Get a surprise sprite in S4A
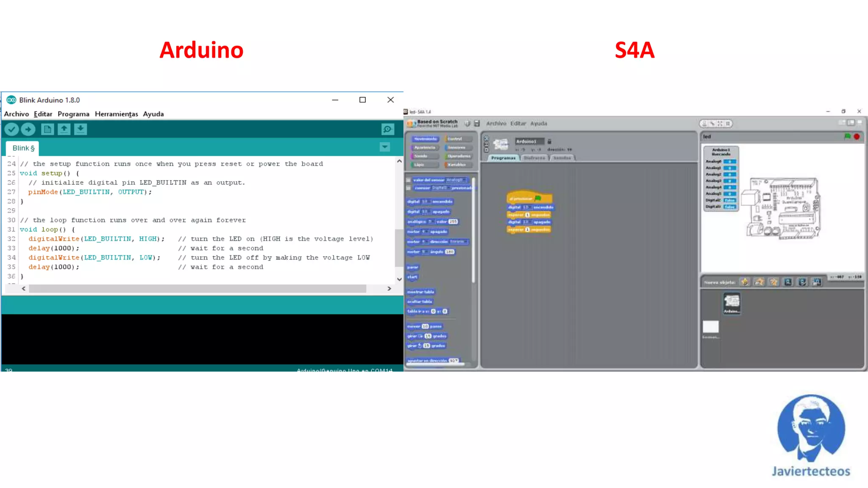868x488 pixels. click(773, 282)
